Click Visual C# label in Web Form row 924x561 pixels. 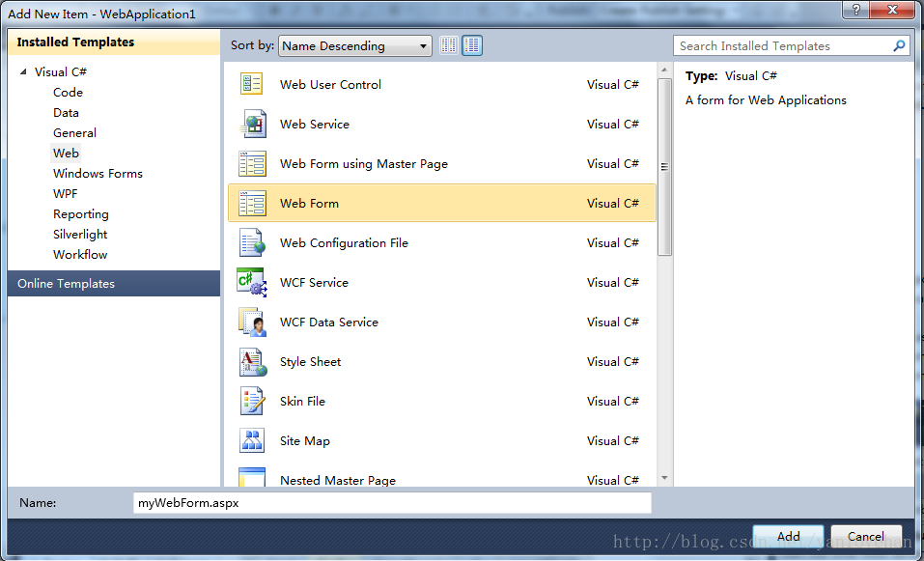(x=613, y=204)
